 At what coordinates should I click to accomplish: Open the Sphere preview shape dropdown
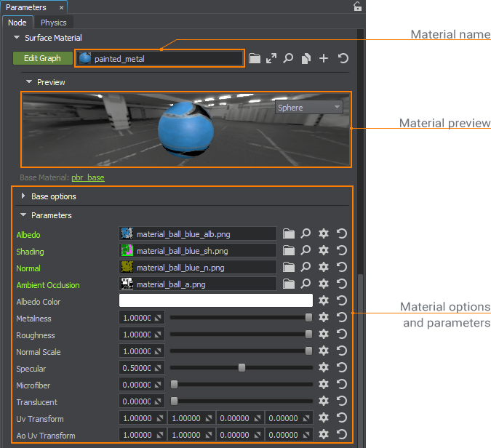coord(309,108)
